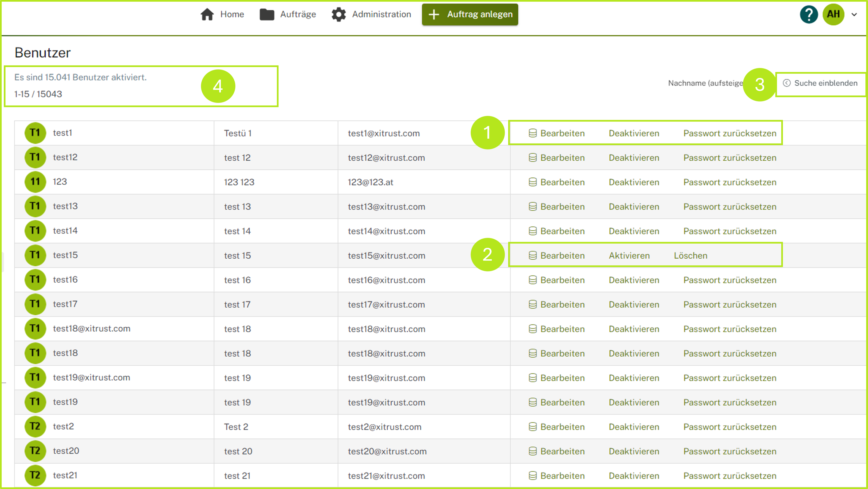Image resolution: width=868 pixels, height=489 pixels.
Task: Show the search panel via Suche einblenden
Action: 825,83
